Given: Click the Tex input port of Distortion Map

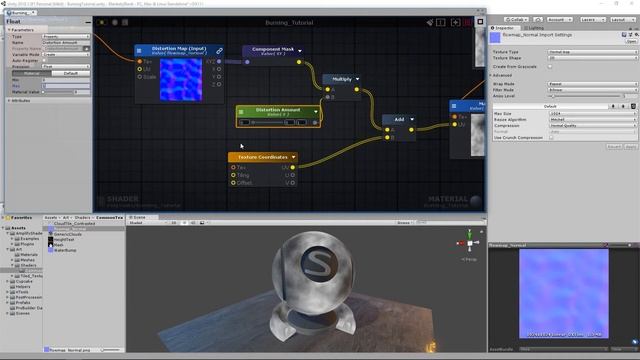Looking at the screenshot, I should click(140, 61).
